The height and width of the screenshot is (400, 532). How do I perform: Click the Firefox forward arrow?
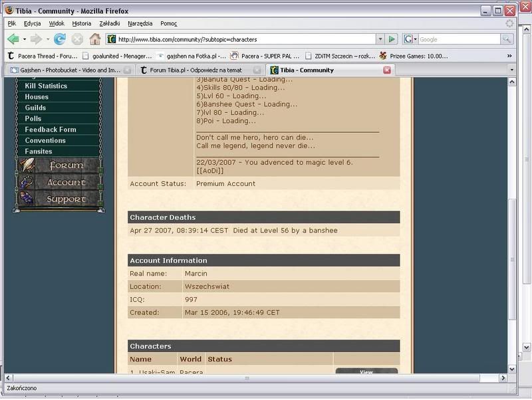pyautogui.click(x=36, y=39)
